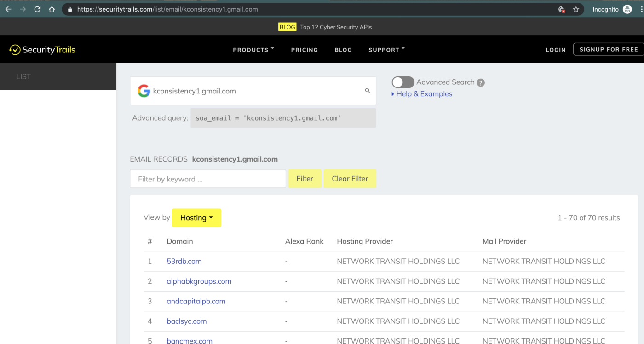This screenshot has width=644, height=344.
Task: Go back with the browser back arrow
Action: click(x=8, y=9)
